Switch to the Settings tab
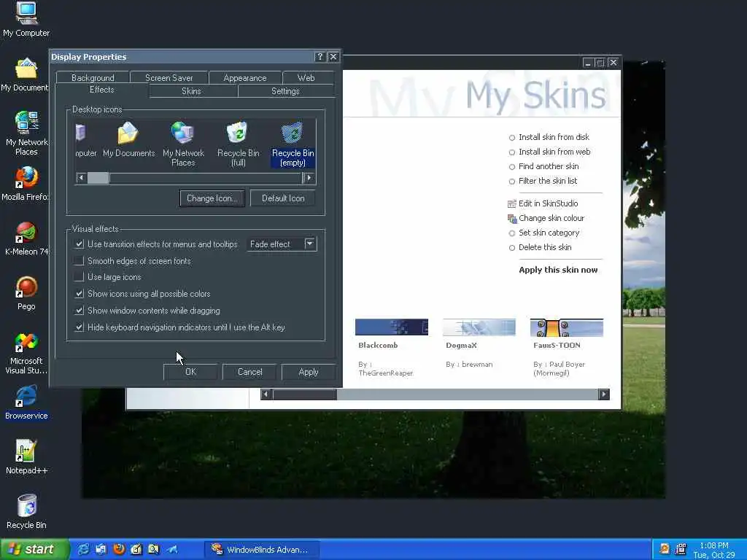747x560 pixels. click(285, 91)
